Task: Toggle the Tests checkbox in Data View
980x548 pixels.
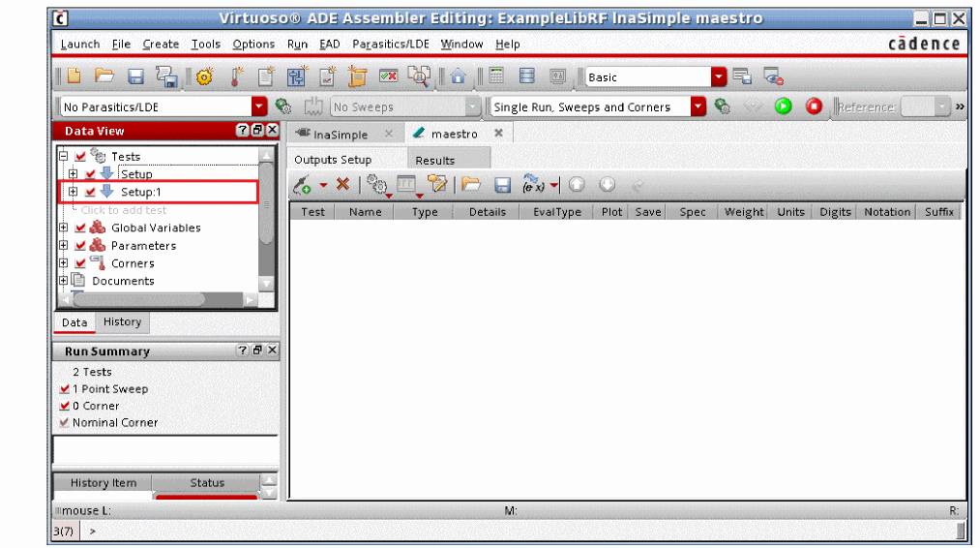Action: (80, 156)
